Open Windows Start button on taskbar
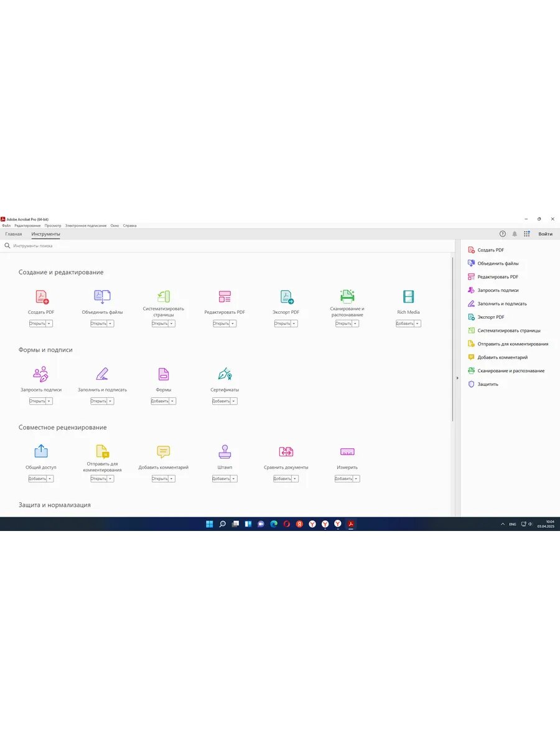The width and height of the screenshot is (560, 747). click(x=210, y=524)
